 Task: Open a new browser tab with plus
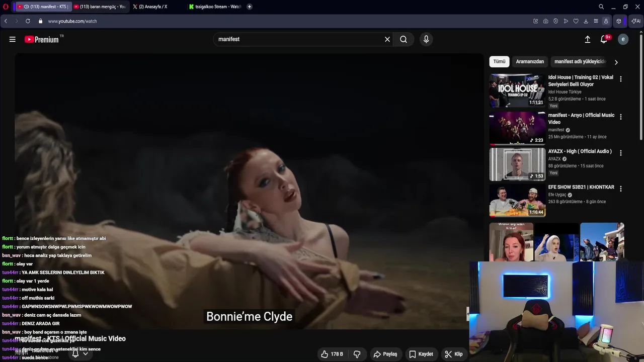[x=250, y=7]
